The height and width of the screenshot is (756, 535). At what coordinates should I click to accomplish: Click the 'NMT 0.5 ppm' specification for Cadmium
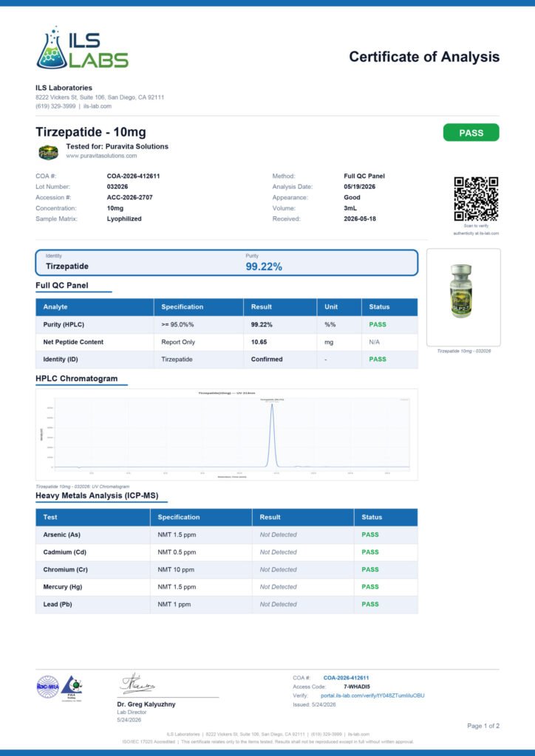click(x=177, y=552)
